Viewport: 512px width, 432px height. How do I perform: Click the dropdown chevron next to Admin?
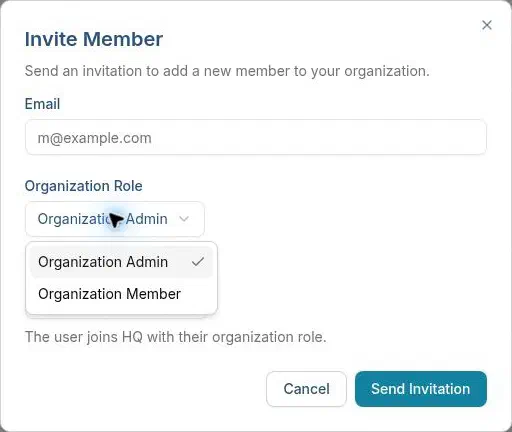click(184, 219)
